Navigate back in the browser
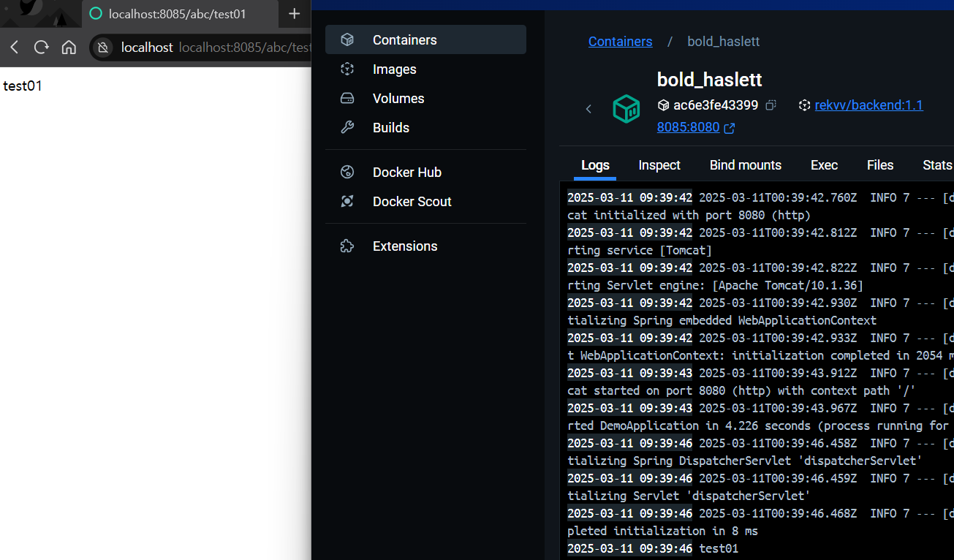The height and width of the screenshot is (560, 954). click(x=15, y=48)
